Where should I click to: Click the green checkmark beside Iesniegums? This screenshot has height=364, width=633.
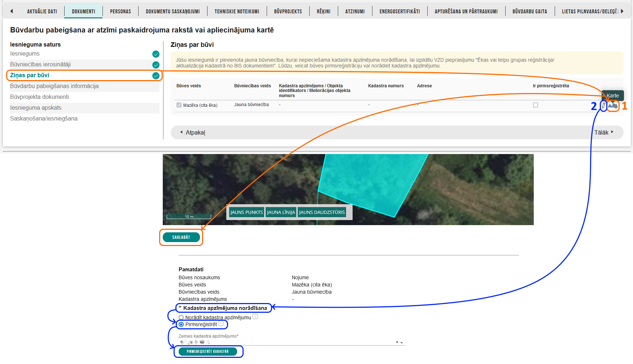[156, 54]
